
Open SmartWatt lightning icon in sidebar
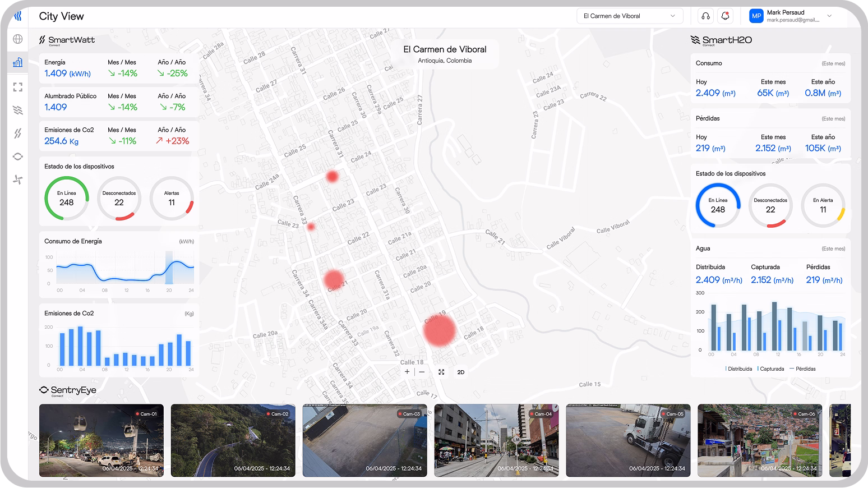pos(18,133)
